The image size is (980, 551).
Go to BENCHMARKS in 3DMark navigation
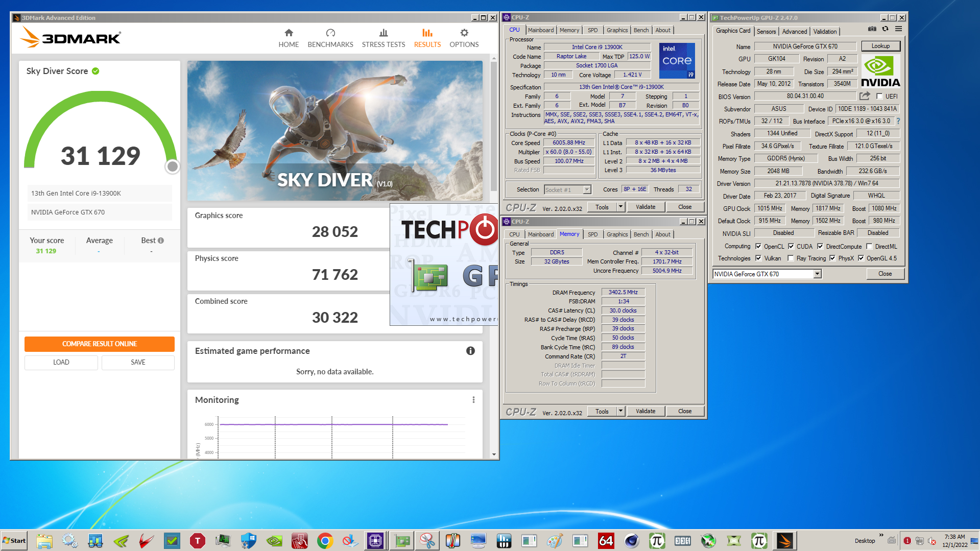(x=330, y=38)
